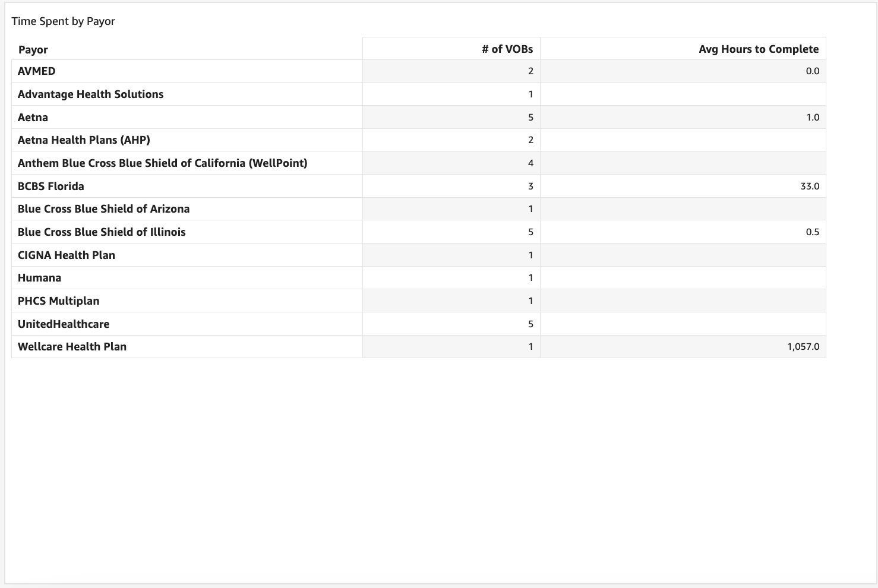Click the Payor column header
The image size is (878, 588).
tap(33, 50)
